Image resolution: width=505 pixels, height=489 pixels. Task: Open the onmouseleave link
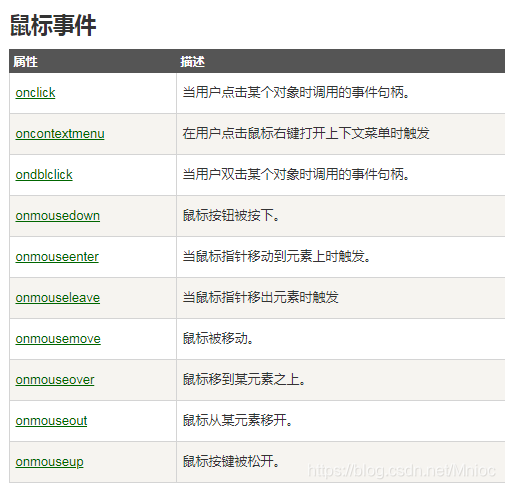point(58,298)
